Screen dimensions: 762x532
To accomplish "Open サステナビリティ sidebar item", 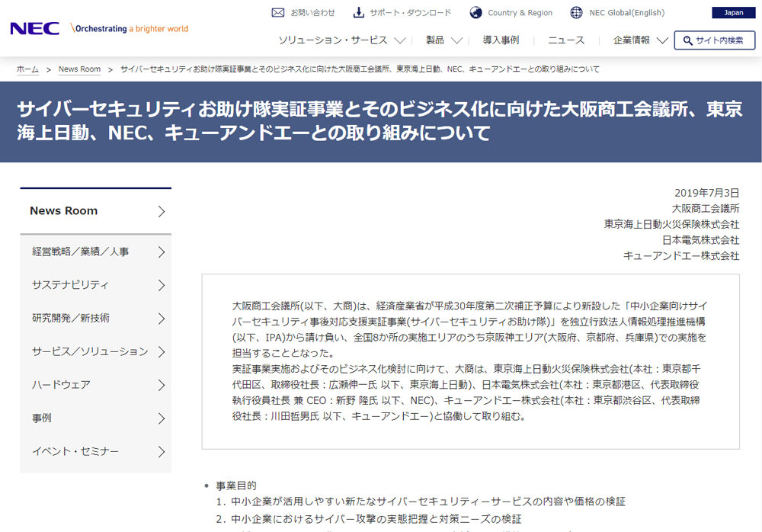I will [70, 285].
